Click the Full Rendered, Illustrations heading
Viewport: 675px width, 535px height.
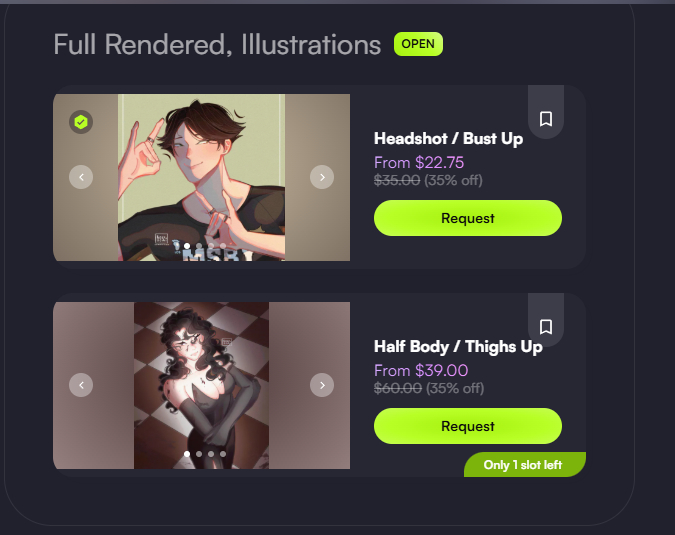coord(217,44)
